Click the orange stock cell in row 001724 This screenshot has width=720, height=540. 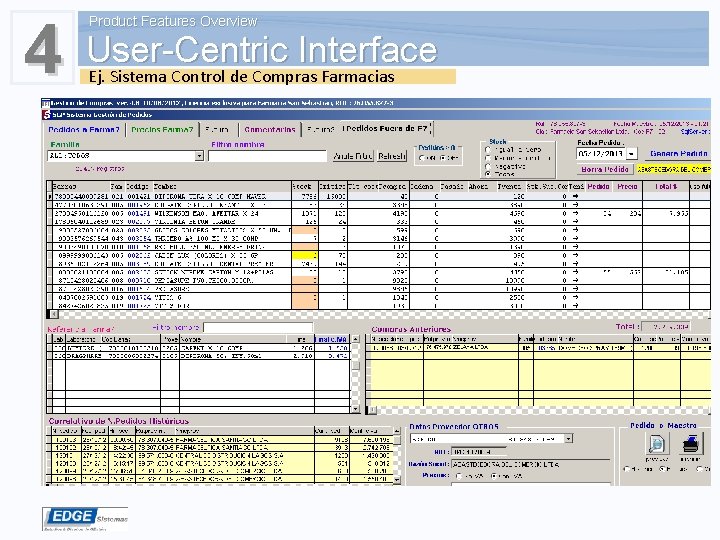(x=304, y=298)
